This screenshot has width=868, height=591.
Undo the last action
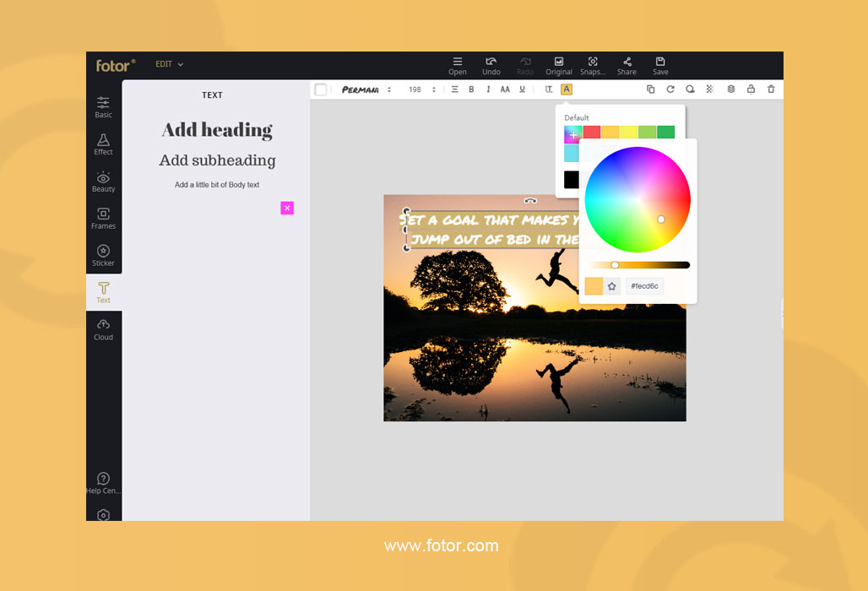491,66
